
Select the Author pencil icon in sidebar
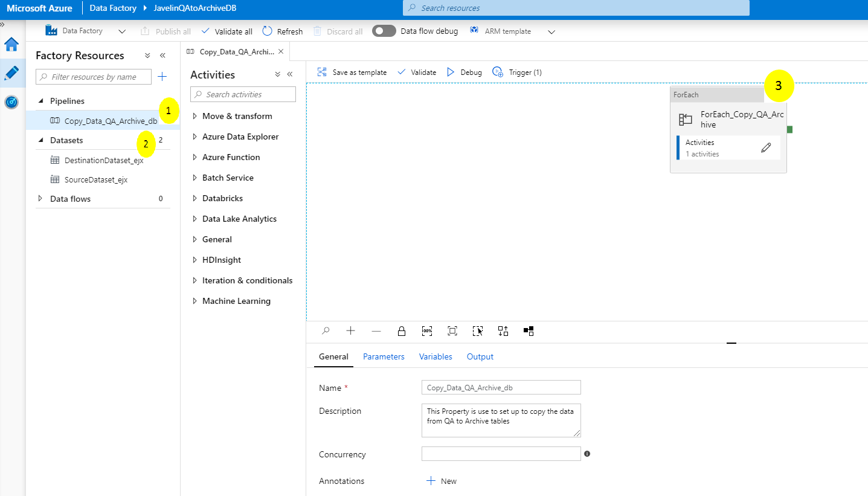coord(11,73)
